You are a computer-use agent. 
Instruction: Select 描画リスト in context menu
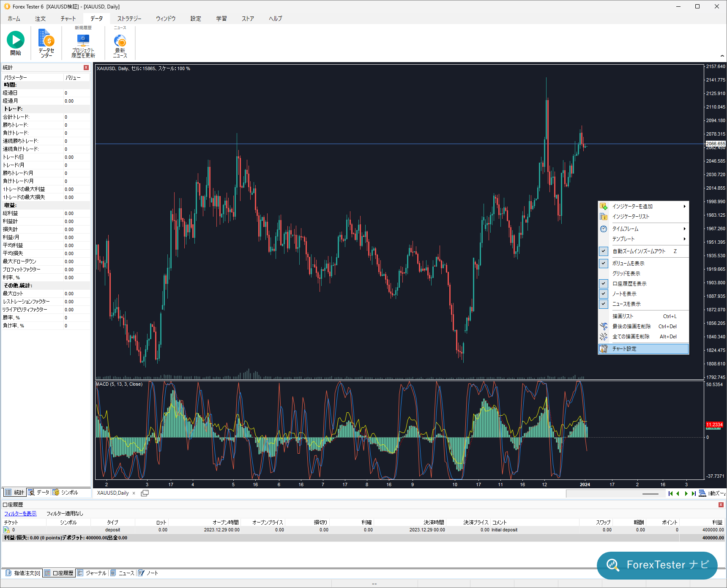(643, 316)
